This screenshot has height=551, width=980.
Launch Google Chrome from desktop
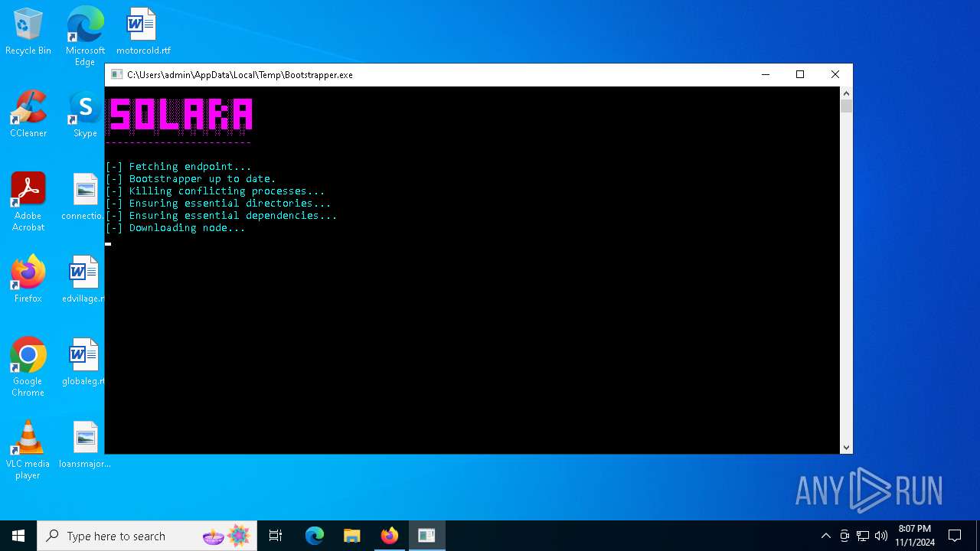click(x=28, y=367)
